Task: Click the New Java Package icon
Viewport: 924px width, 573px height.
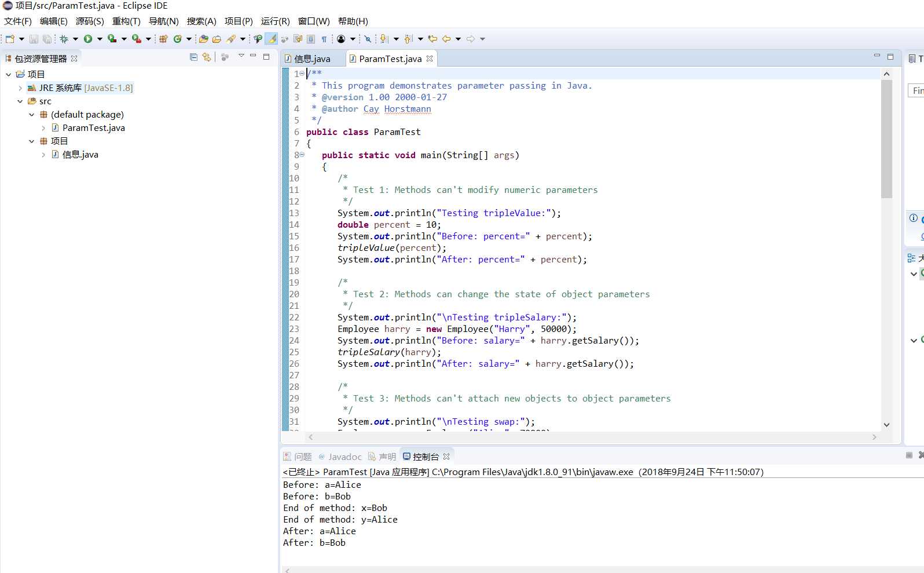Action: tap(163, 39)
